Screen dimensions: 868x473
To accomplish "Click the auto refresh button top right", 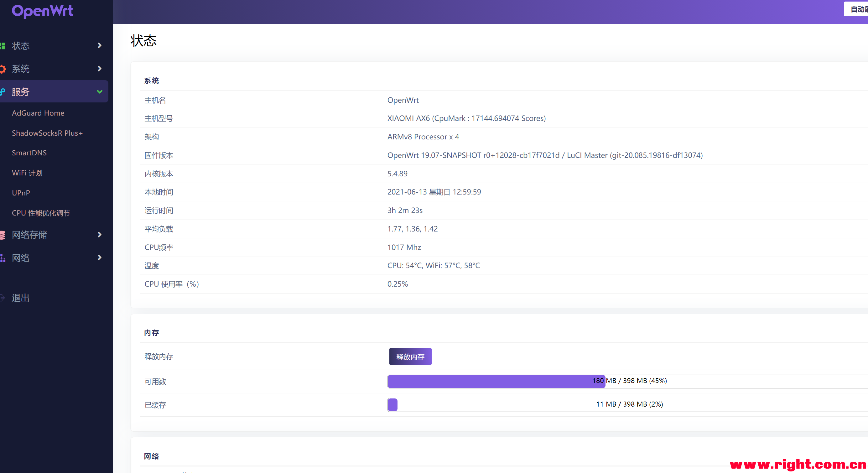I will coord(856,9).
